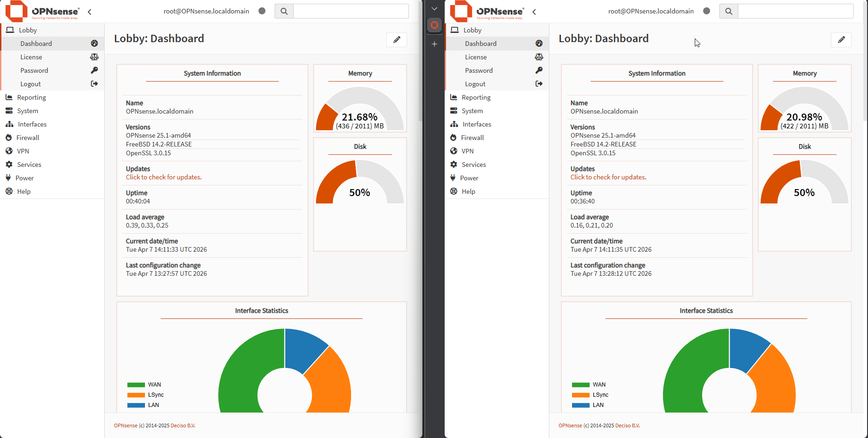868x438 pixels.
Task: Click the edit dashboard pencil icon in right window
Action: 842,40
